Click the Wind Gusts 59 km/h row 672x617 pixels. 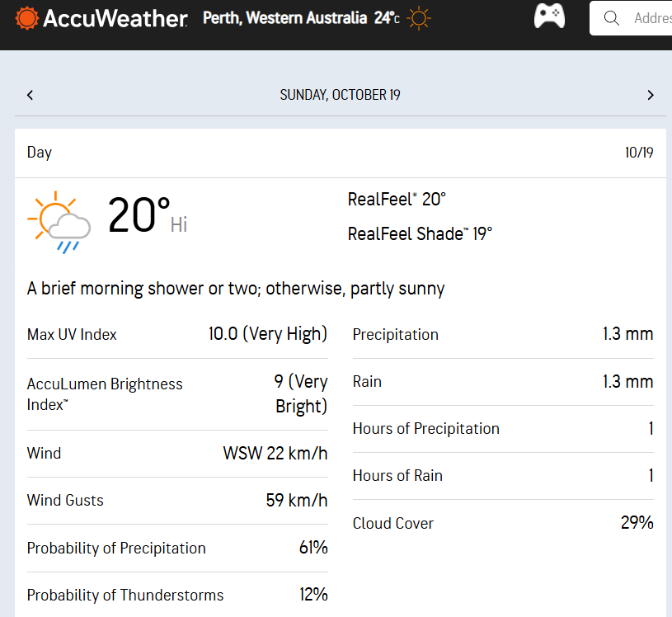(177, 500)
